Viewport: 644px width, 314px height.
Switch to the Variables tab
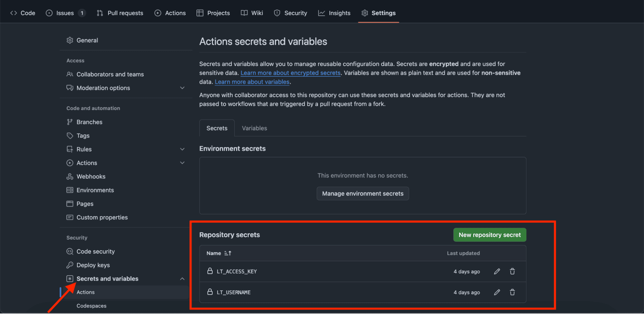[254, 128]
